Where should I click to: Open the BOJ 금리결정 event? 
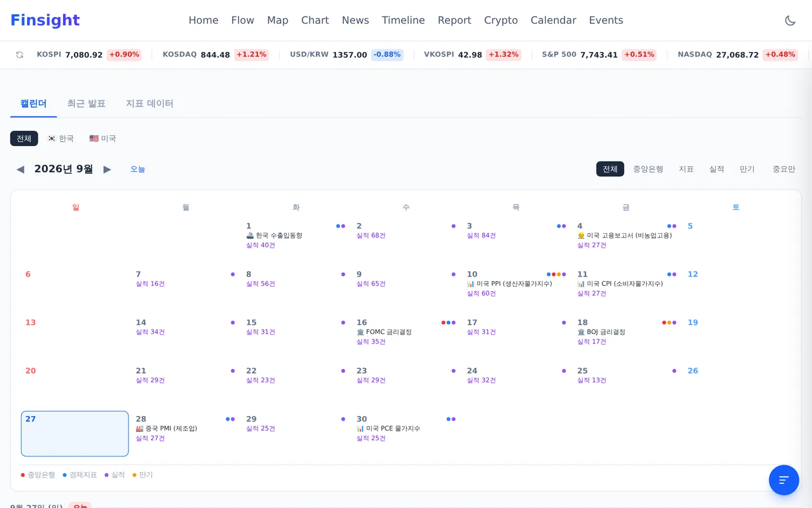point(601,332)
